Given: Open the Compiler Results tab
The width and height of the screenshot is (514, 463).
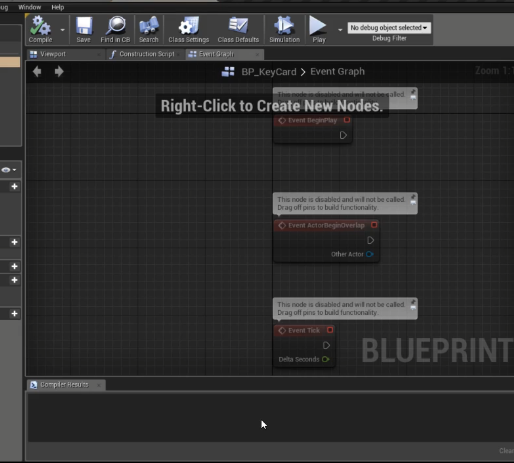Looking at the screenshot, I should [64, 385].
